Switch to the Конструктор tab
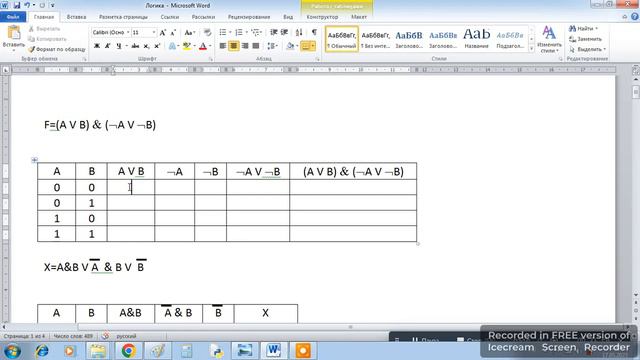640x360 pixels. pos(322,17)
